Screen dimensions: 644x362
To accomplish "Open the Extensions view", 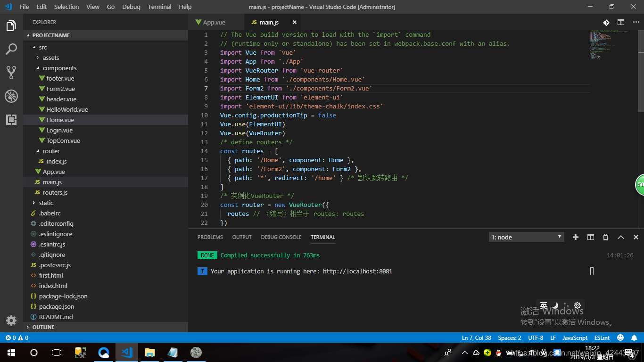I will point(11,119).
